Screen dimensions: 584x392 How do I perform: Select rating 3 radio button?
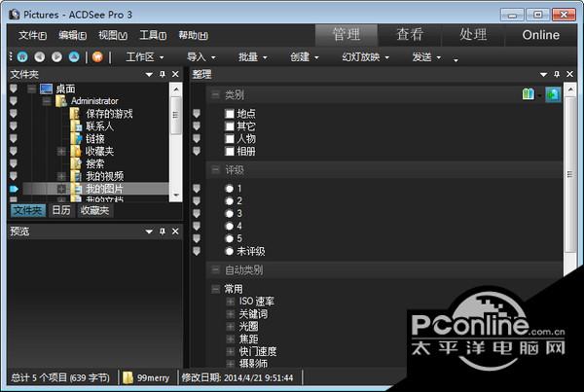point(230,214)
